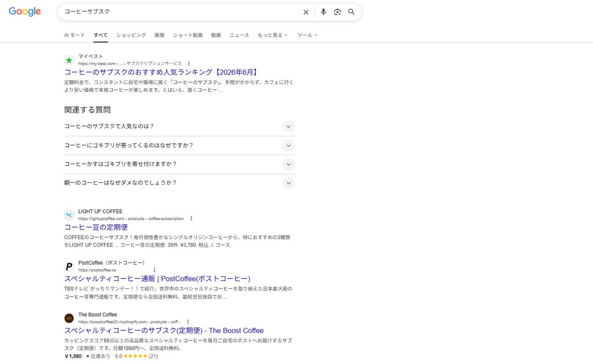Click the マイベスト snippet starting 定額料金で
The image size is (593, 364).
[x=179, y=86]
